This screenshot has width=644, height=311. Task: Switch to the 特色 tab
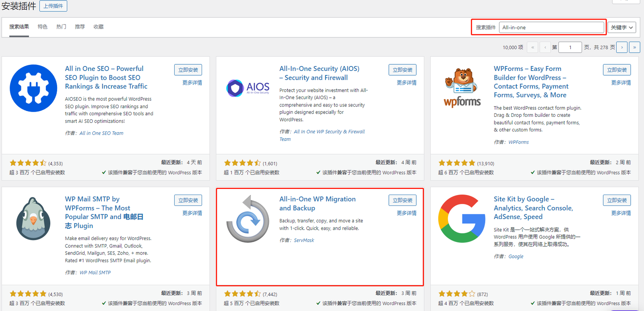(x=43, y=27)
